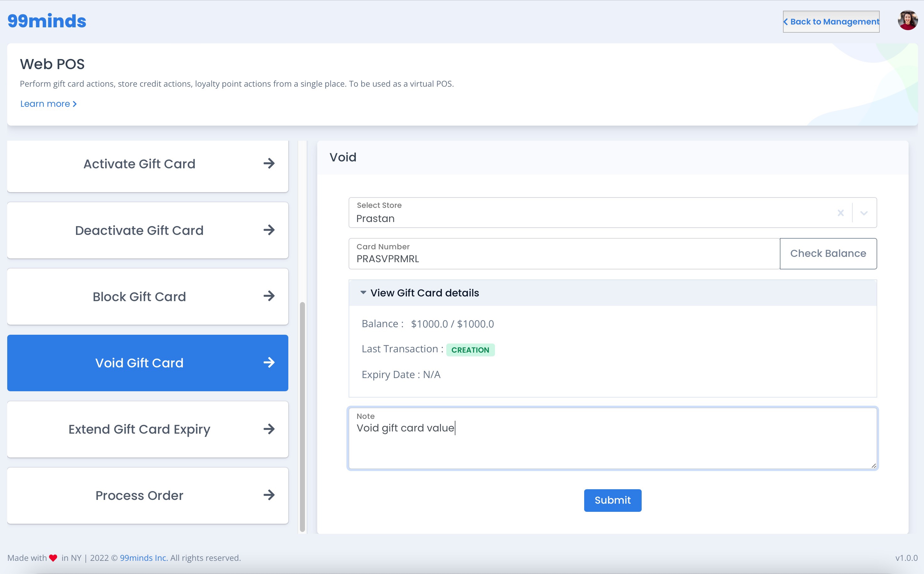Click the 99minds logo
Image resolution: width=924 pixels, height=574 pixels.
[47, 21]
